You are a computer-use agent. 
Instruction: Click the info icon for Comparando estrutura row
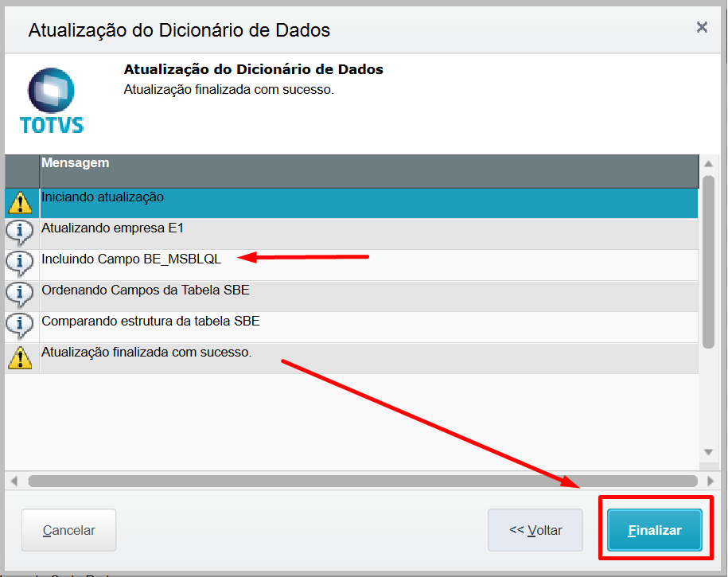coord(20,326)
